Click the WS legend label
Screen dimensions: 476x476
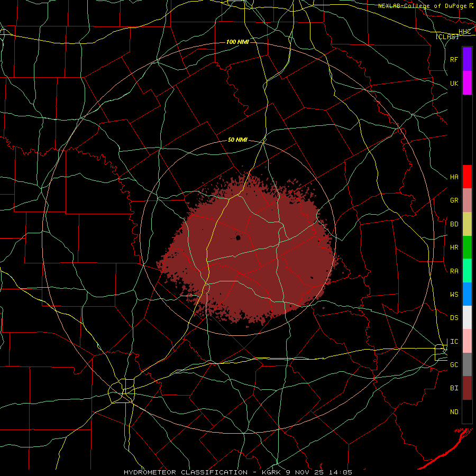(454, 294)
